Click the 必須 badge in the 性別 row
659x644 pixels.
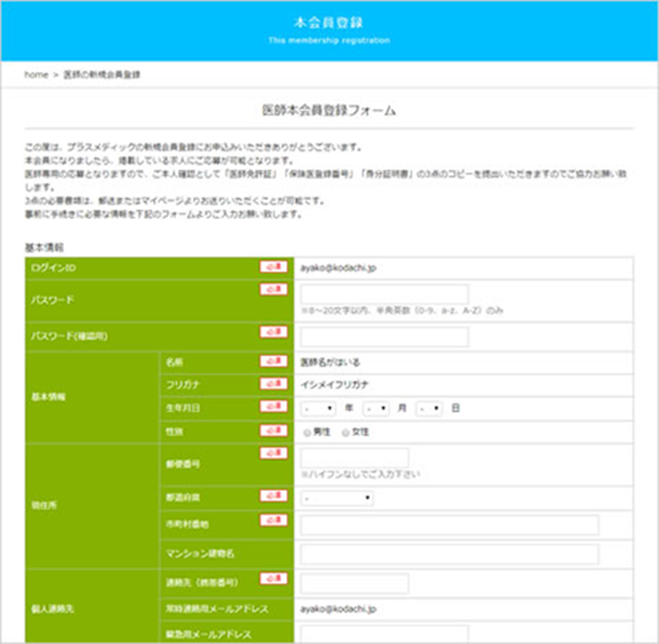click(x=273, y=430)
